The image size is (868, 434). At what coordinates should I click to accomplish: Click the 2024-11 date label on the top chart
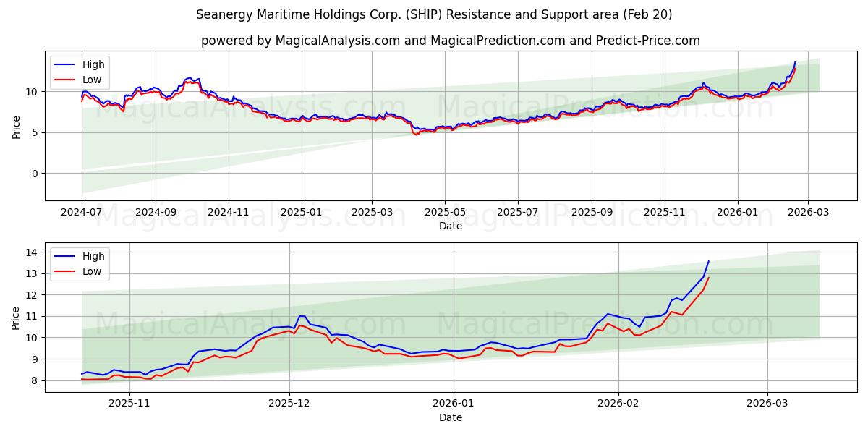click(229, 213)
